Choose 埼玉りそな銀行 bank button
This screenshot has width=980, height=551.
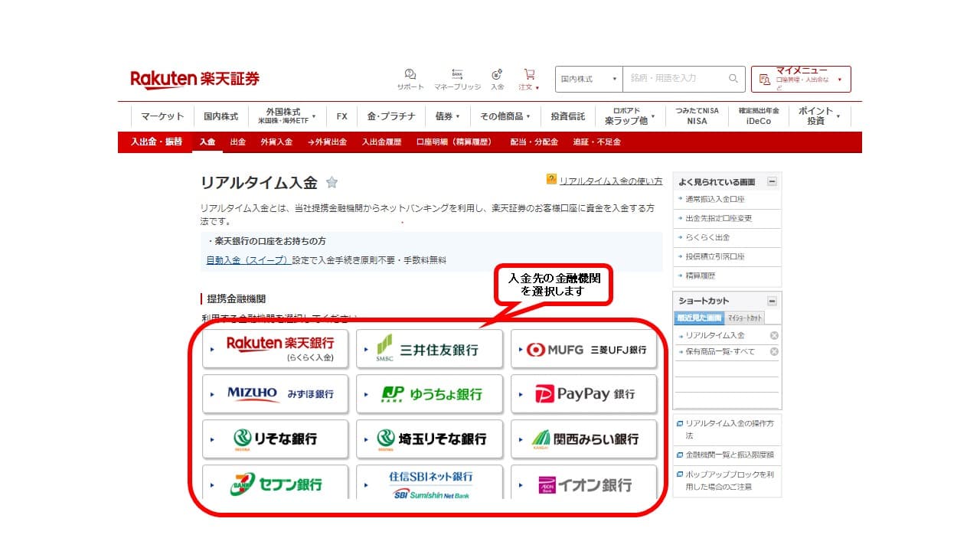[x=430, y=439]
